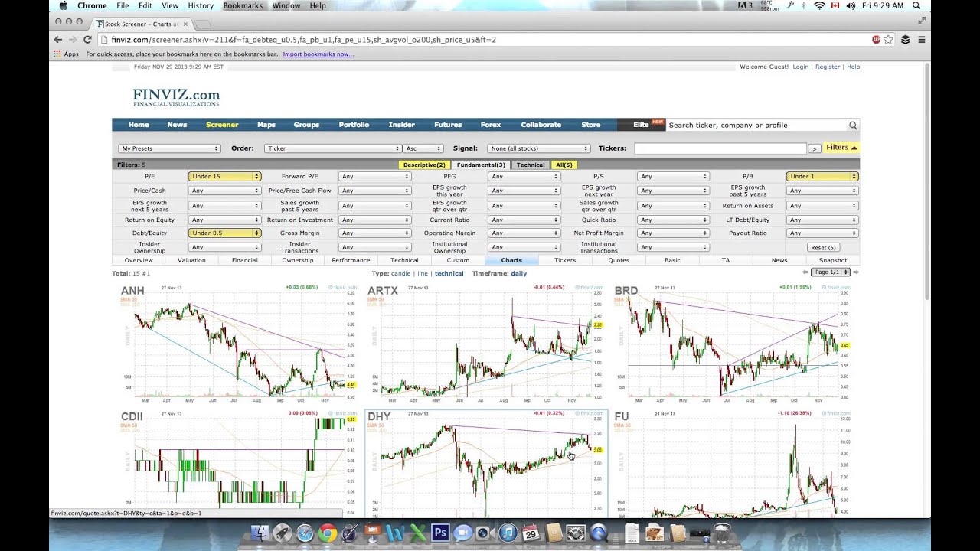Screen dimensions: 980x551
Task: Switch to the All(5) filter tab
Action: 564,165
